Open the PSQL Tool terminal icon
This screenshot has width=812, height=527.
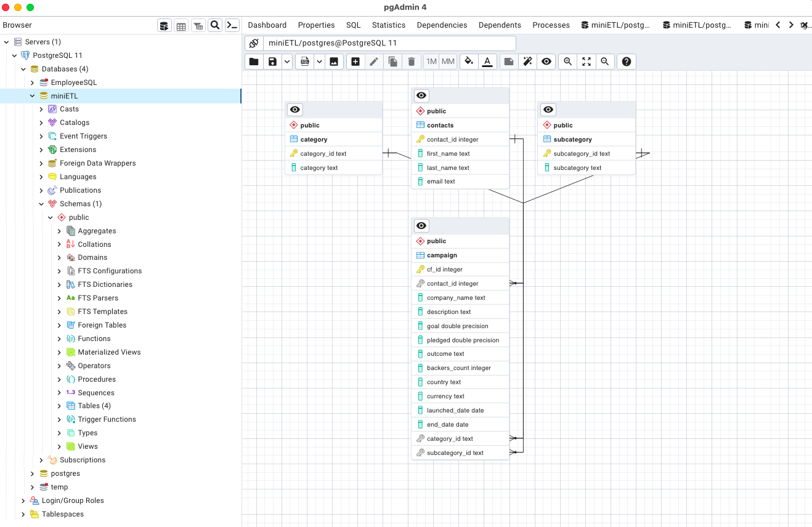(232, 25)
